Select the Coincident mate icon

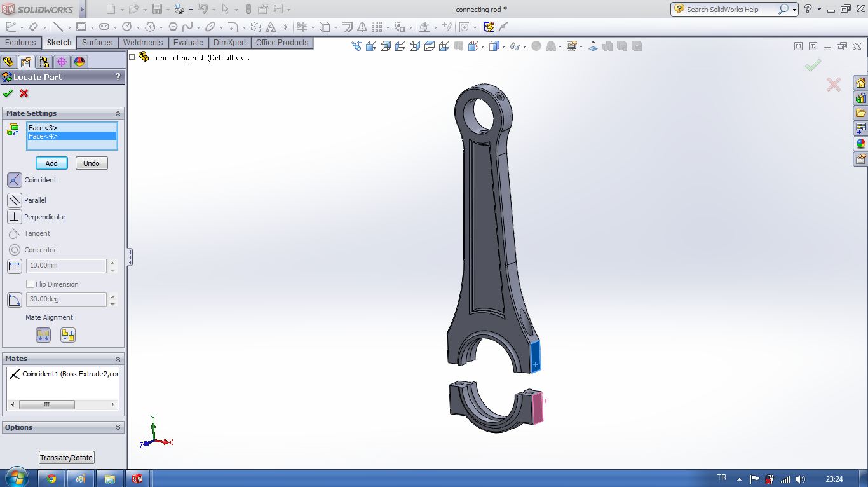pos(14,180)
